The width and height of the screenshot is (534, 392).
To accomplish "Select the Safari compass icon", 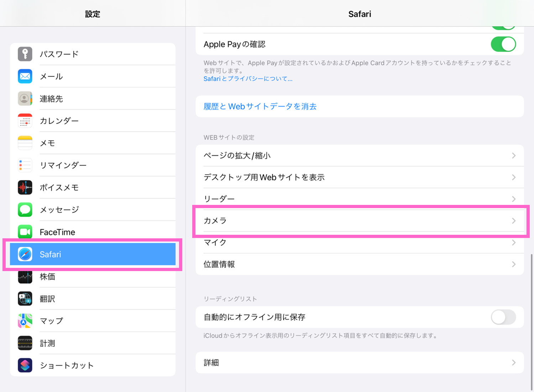I will click(25, 254).
